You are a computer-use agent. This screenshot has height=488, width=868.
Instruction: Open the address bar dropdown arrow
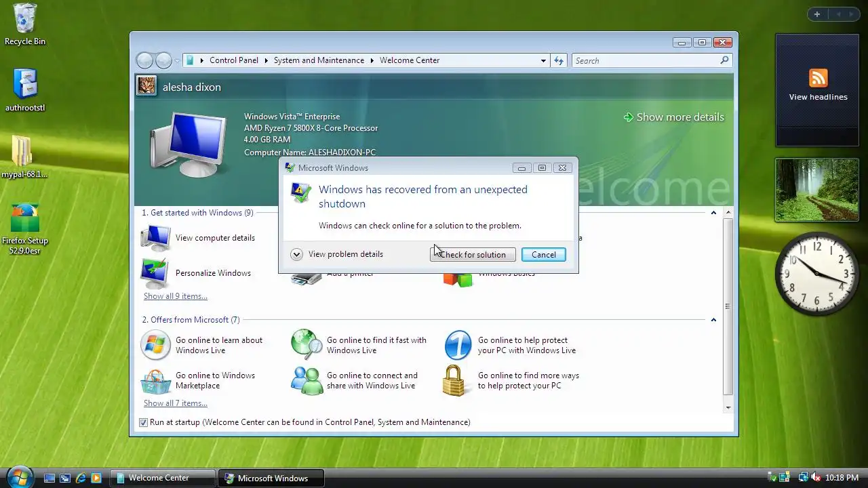point(543,60)
